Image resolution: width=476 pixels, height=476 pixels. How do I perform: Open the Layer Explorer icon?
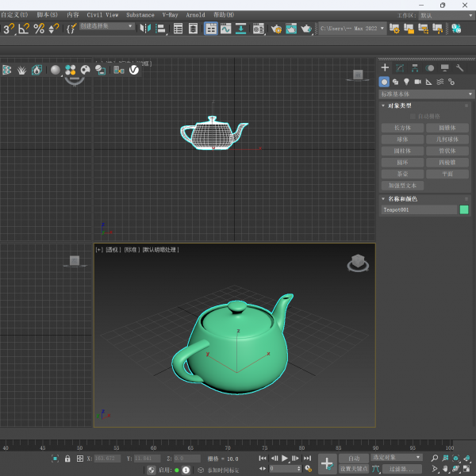193,29
